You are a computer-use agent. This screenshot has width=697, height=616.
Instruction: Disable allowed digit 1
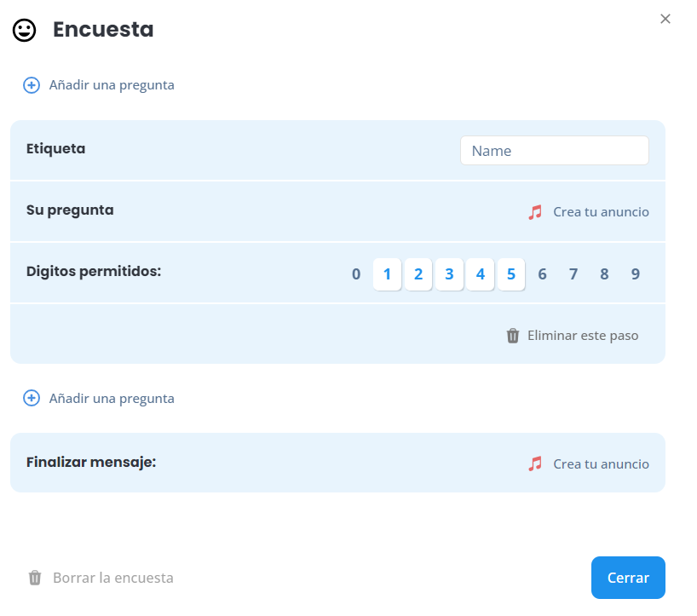point(387,274)
